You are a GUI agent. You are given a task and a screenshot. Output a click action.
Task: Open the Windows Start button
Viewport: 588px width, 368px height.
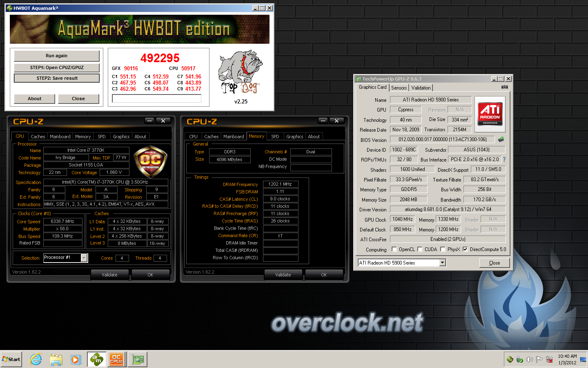click(x=11, y=359)
